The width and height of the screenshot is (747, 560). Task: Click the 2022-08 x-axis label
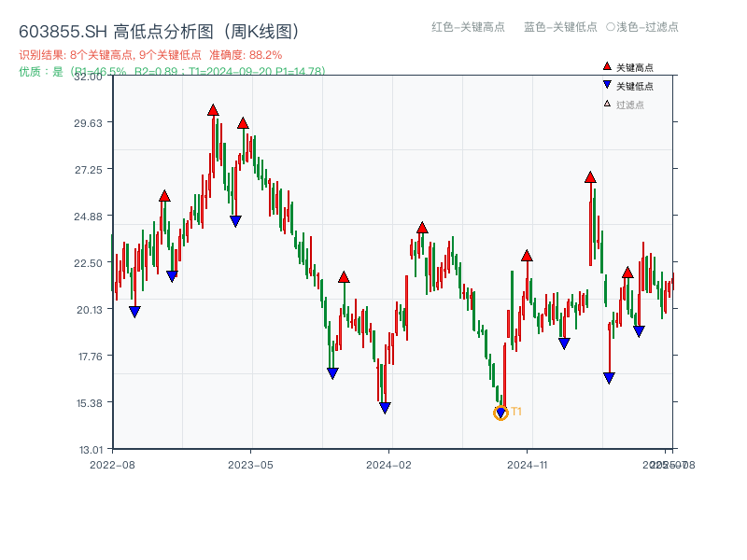click(112, 465)
